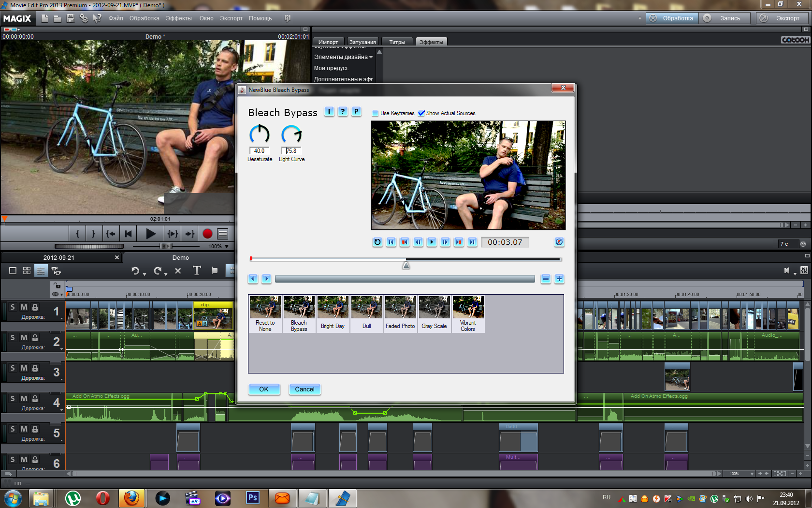The height and width of the screenshot is (508, 812).
Task: Click the 'Обработка' mode button
Action: click(672, 18)
